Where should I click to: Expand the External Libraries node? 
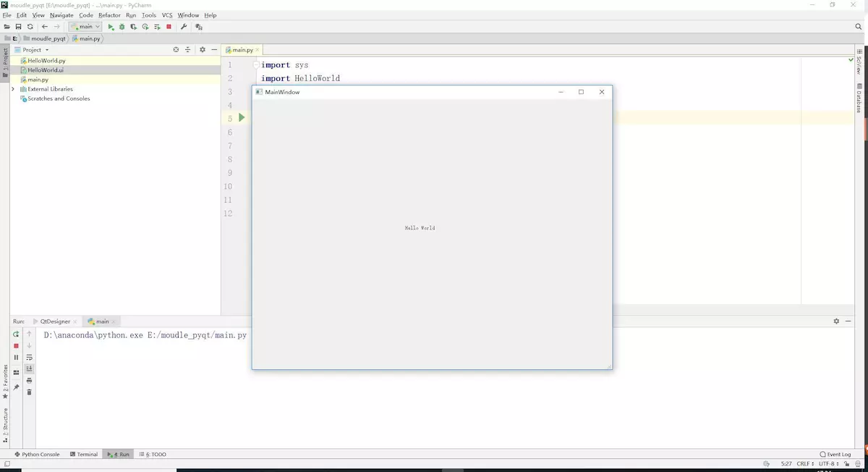click(12, 88)
